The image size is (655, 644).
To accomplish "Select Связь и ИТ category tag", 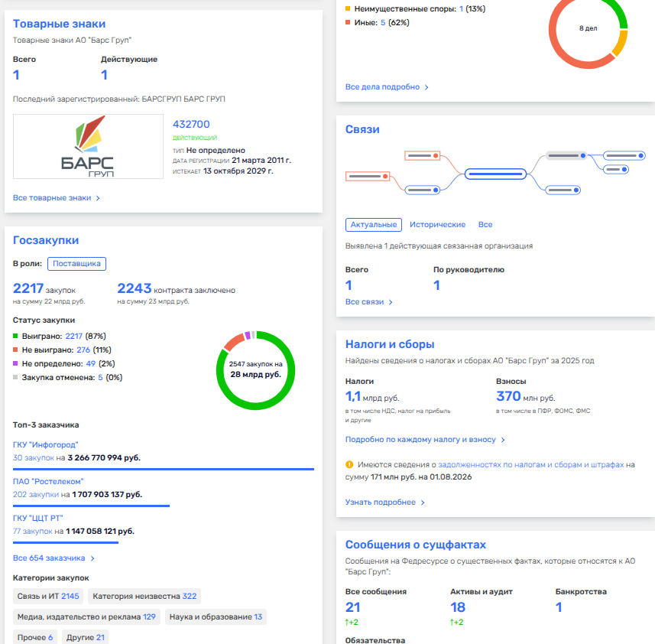I will point(48,597).
